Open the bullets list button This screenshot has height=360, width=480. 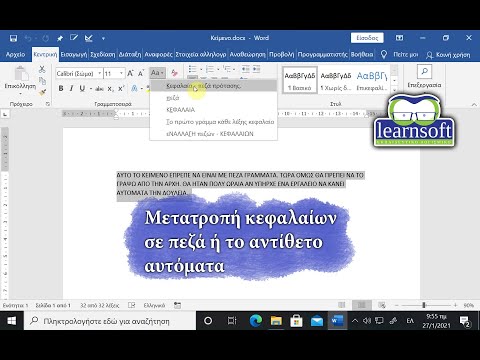click(x=192, y=69)
